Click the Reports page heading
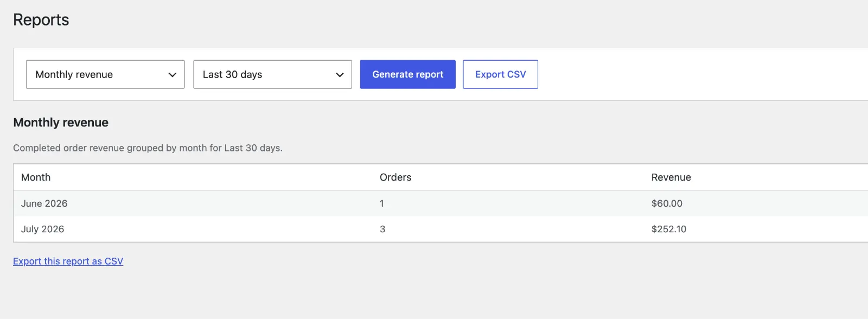The image size is (868, 319). 41,20
